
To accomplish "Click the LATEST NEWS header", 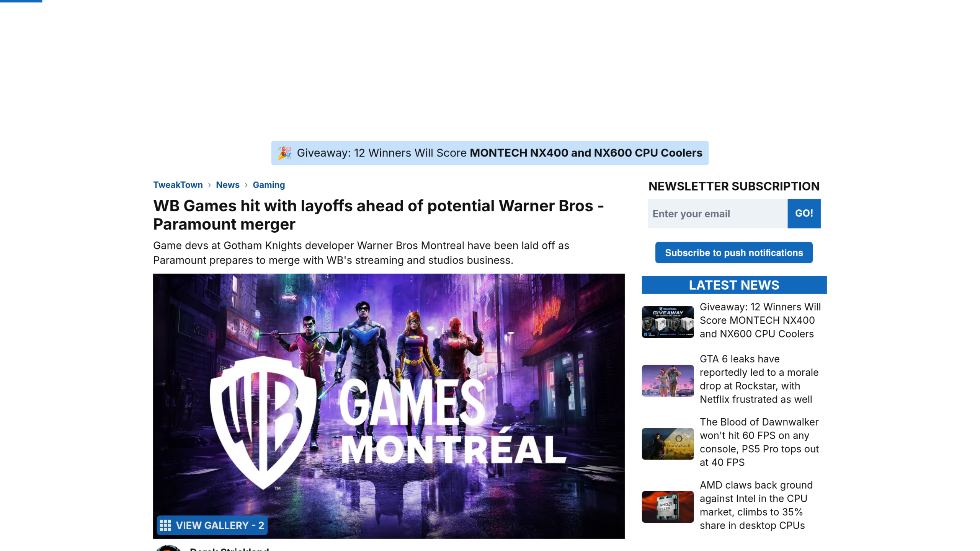I will click(734, 285).
